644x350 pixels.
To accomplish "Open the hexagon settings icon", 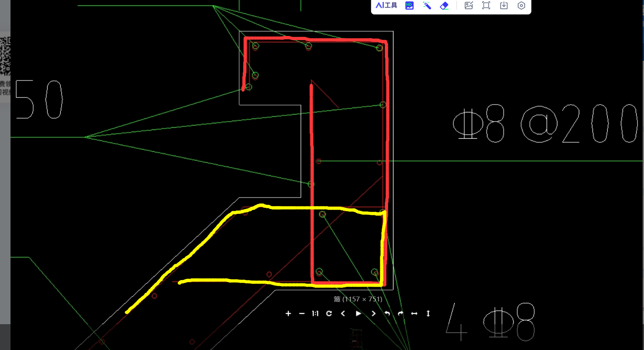I will (x=521, y=6).
